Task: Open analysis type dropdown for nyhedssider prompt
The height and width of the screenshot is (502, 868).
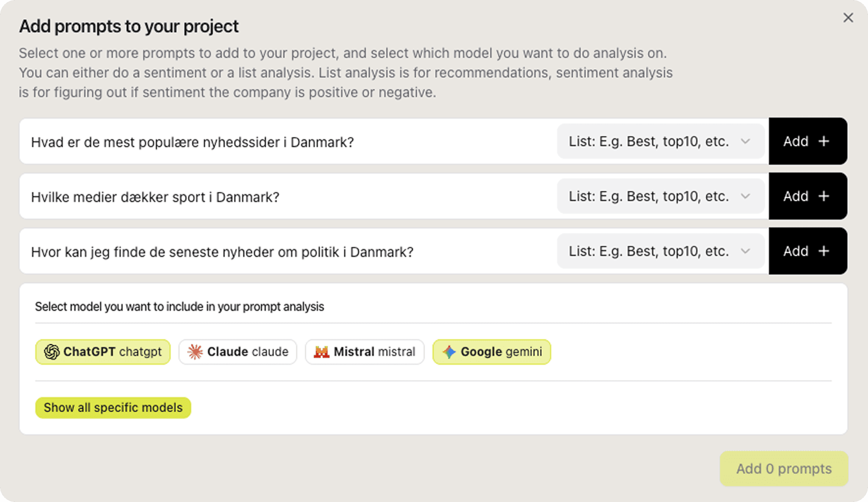Action: [660, 141]
